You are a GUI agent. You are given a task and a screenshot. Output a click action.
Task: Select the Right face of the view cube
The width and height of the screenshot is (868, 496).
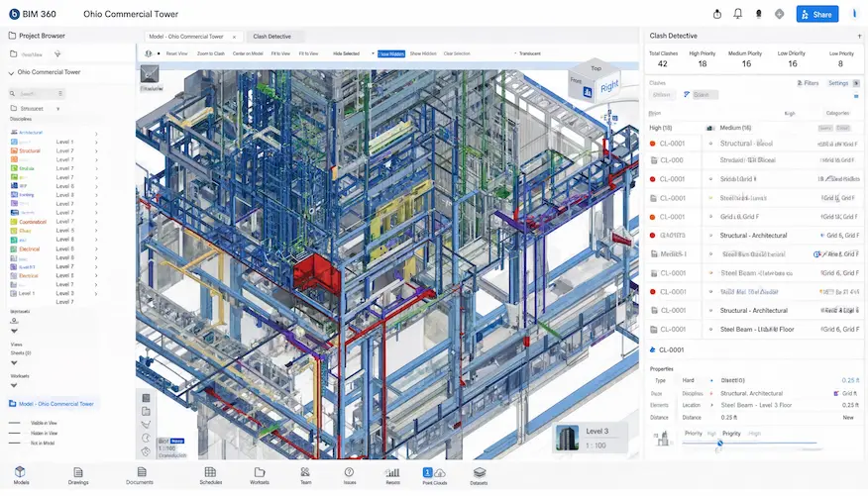coord(609,86)
